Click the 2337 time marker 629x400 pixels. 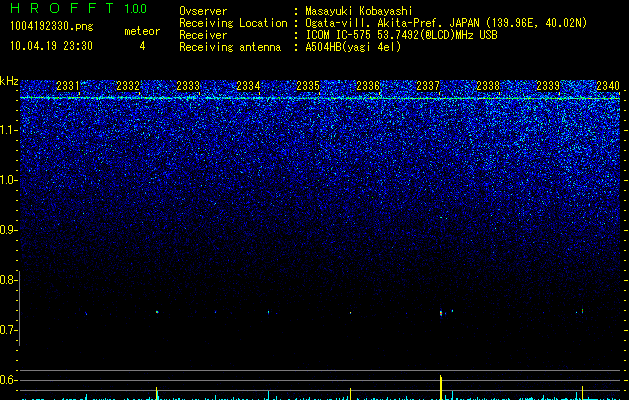(x=428, y=86)
